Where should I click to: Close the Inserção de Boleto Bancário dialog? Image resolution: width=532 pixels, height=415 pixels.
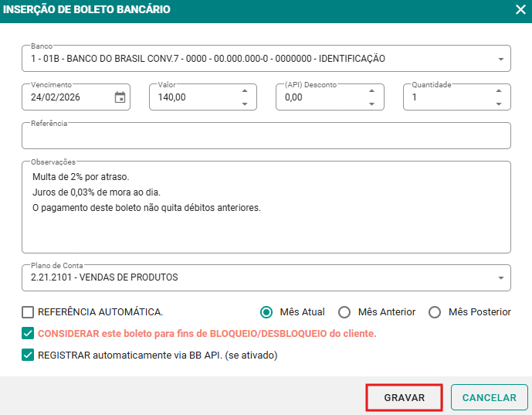[x=520, y=10]
